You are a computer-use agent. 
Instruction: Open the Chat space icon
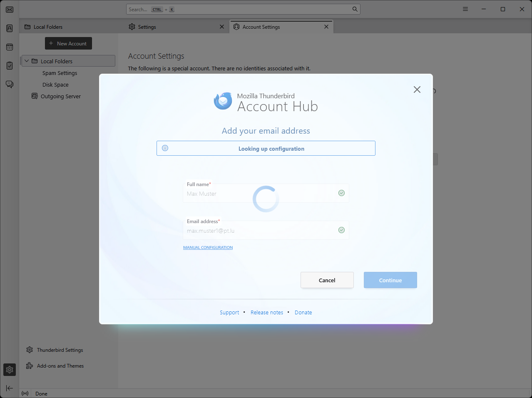click(x=10, y=85)
